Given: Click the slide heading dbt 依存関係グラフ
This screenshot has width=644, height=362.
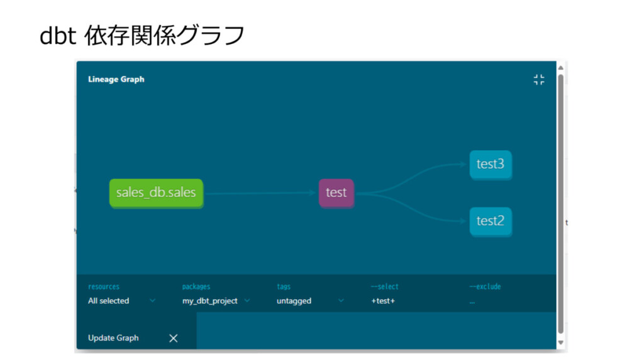Looking at the screenshot, I should (142, 36).
